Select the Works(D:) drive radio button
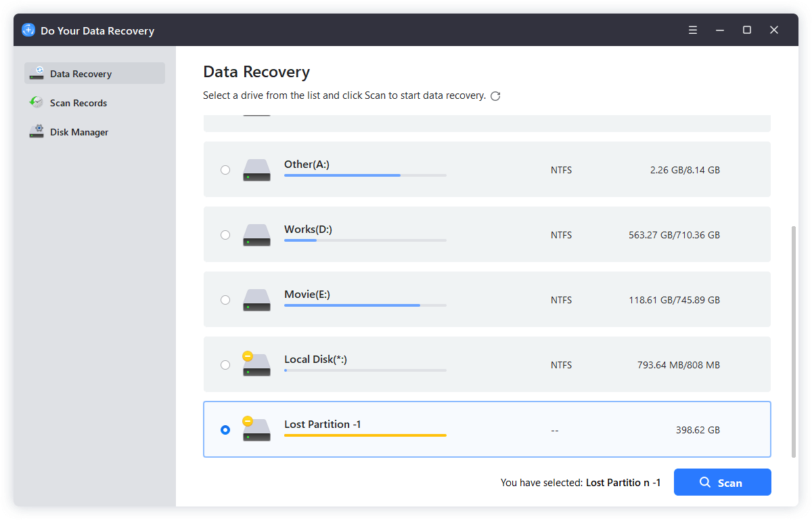 [x=225, y=235]
